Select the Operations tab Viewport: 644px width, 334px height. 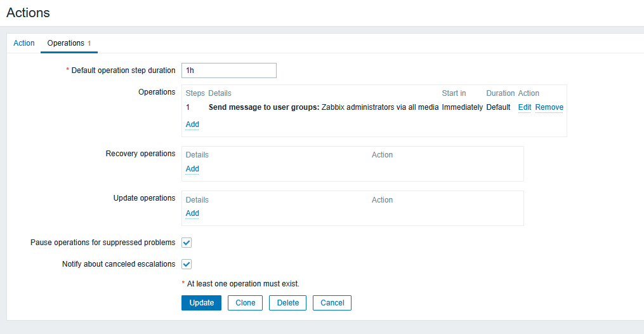(66, 43)
